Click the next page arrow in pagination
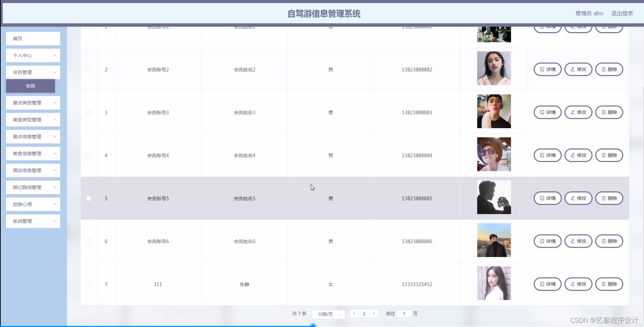This screenshot has height=327, width=644. [x=374, y=313]
